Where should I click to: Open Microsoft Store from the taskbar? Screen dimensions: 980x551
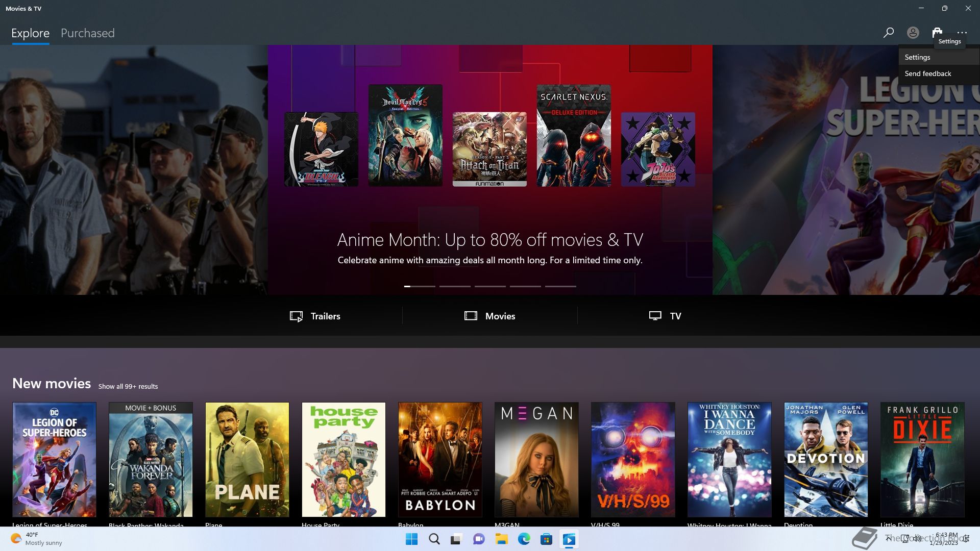pos(546,539)
